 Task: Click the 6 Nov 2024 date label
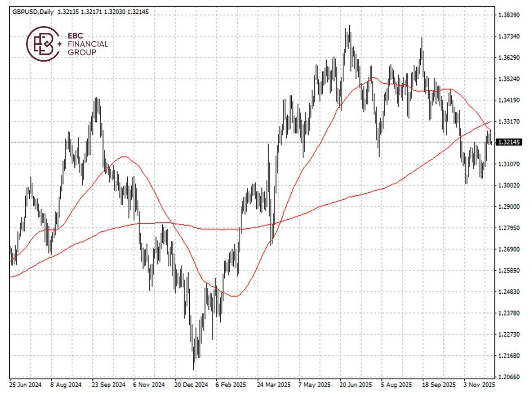pyautogui.click(x=149, y=385)
